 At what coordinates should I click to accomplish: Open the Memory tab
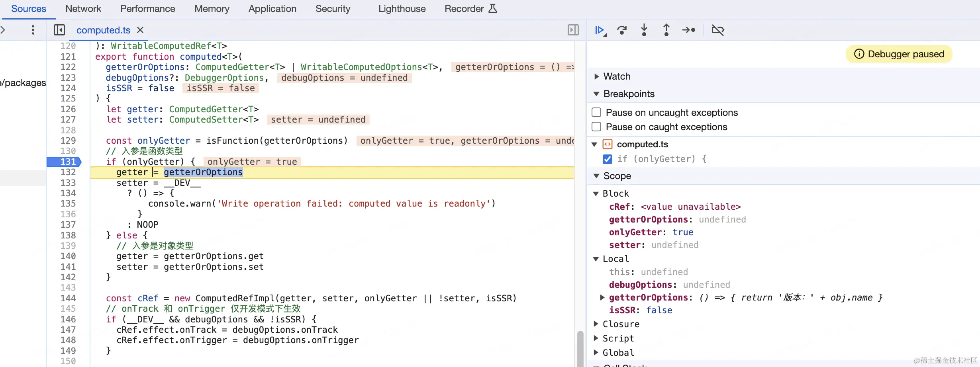tap(212, 9)
